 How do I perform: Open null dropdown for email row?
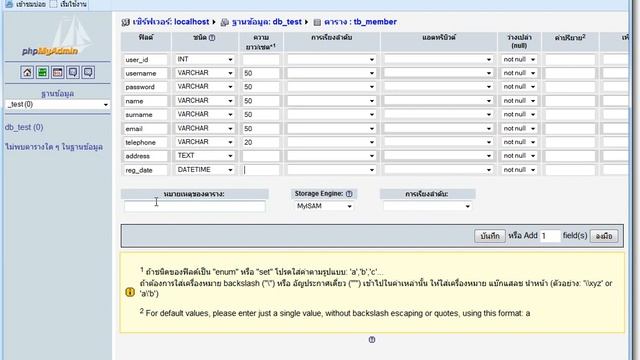[x=519, y=129]
